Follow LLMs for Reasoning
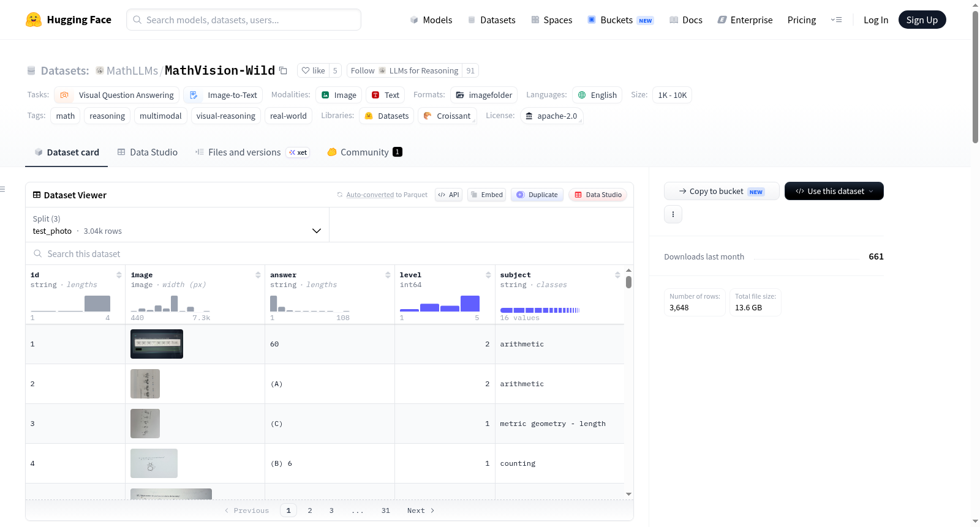This screenshot has width=980, height=527. 404,70
